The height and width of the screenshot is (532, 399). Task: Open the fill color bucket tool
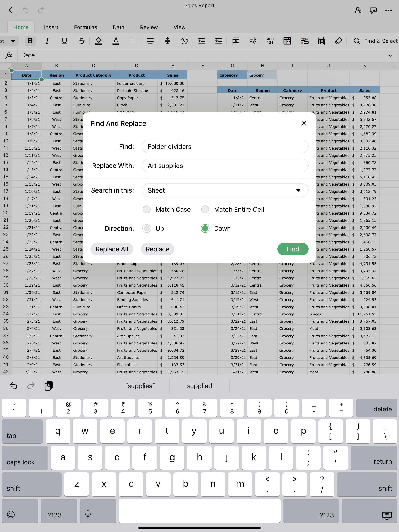pos(99,41)
